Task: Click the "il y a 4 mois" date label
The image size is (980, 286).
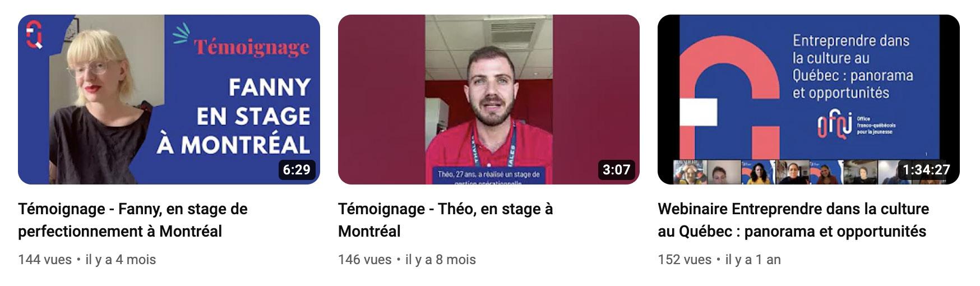Action: [x=121, y=260]
